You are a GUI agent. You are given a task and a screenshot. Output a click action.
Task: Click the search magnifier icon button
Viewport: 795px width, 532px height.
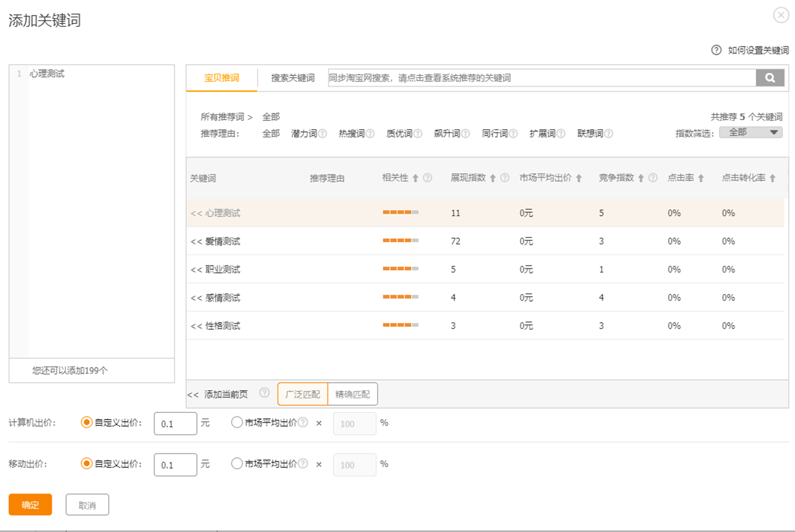pyautogui.click(x=770, y=78)
